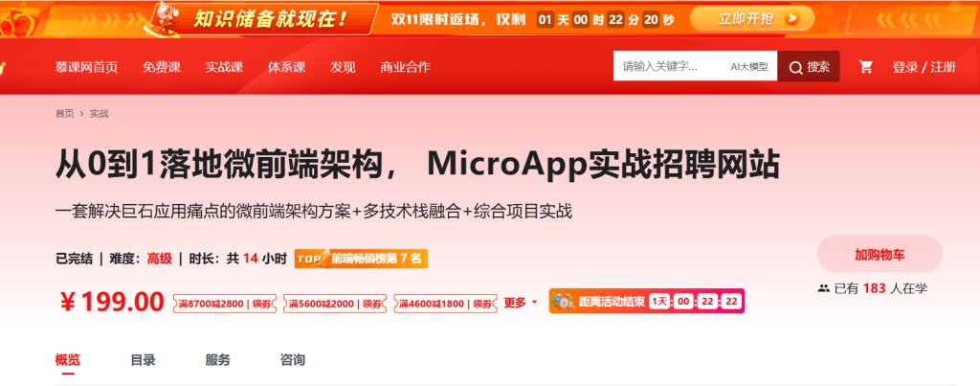This screenshot has width=980, height=386.
Task: Claim the 满5600减2000 coupon
Action: 334,304
